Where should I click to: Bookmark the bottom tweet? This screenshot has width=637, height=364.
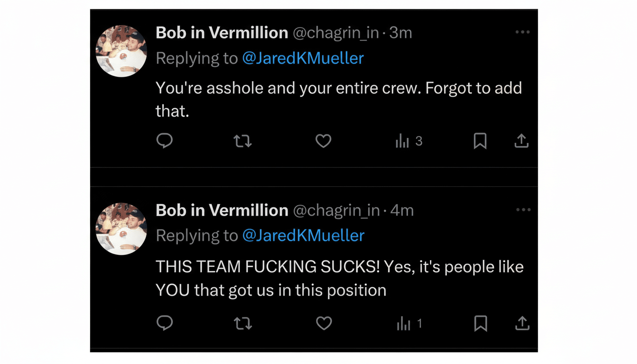tap(481, 323)
